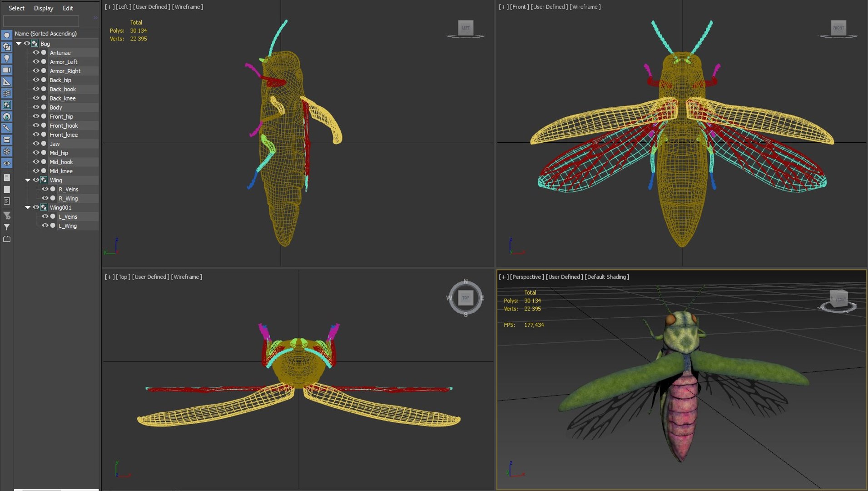The width and height of the screenshot is (868, 491).
Task: Open the [+] menu of the Left viewport
Action: click(x=109, y=7)
